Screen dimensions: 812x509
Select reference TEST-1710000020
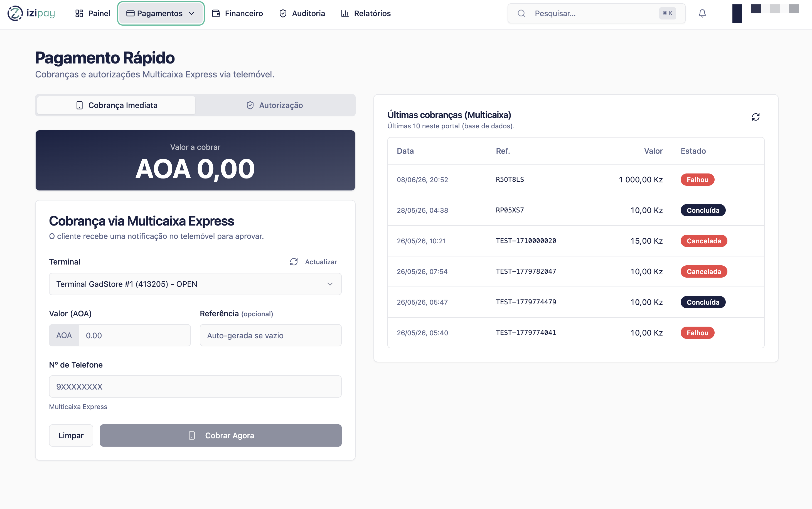(526, 241)
